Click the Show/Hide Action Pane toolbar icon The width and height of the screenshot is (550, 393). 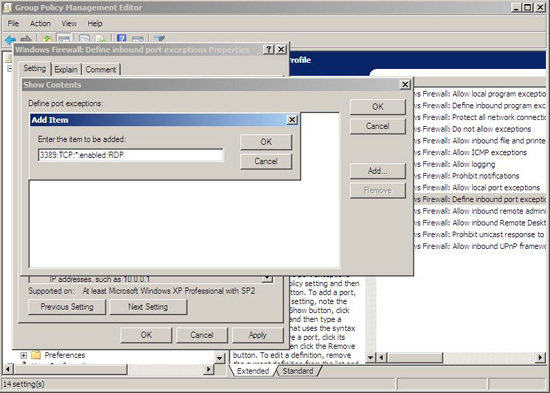[138, 39]
